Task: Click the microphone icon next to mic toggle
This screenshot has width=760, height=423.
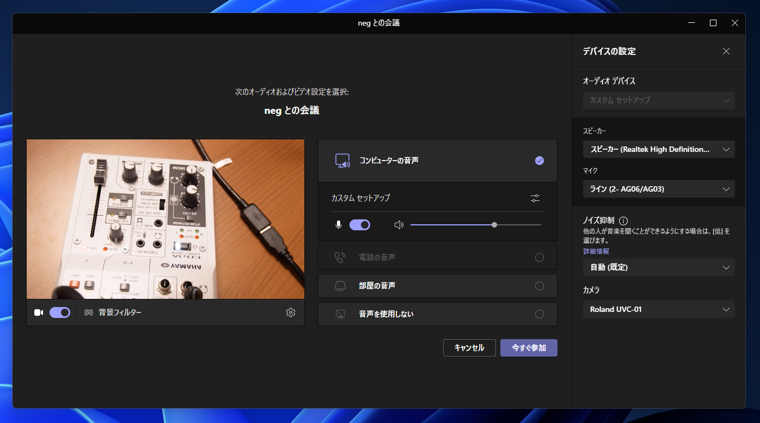Action: pyautogui.click(x=338, y=225)
